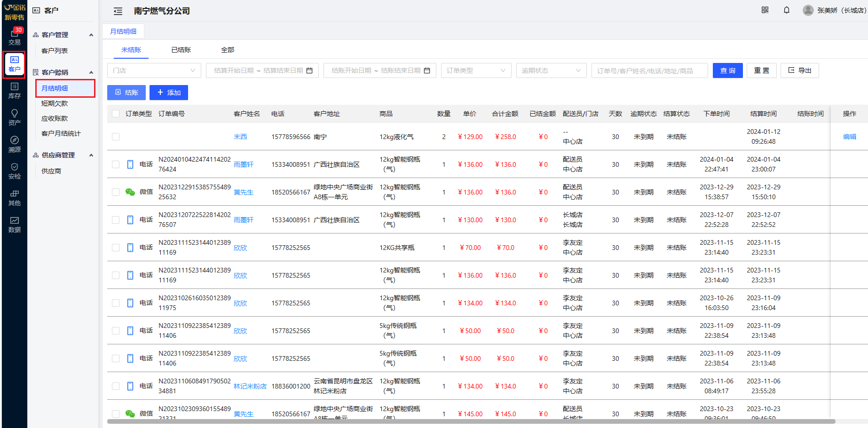
Task: Click the calendar icon in 结账 date range
Action: click(427, 70)
